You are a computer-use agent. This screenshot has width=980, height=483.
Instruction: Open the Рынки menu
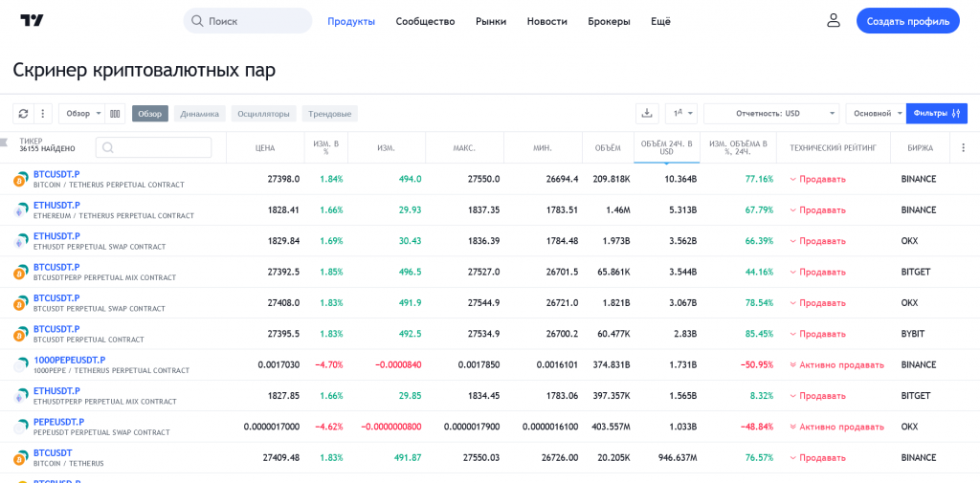click(x=491, y=21)
